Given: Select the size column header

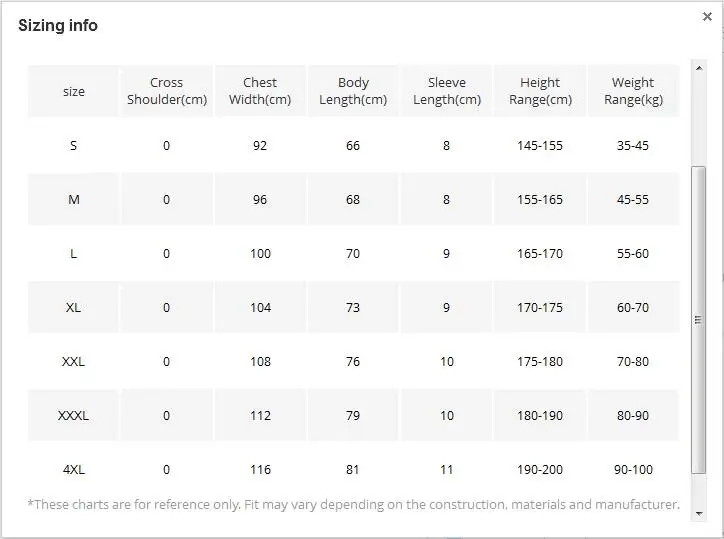Looking at the screenshot, I should point(74,92).
